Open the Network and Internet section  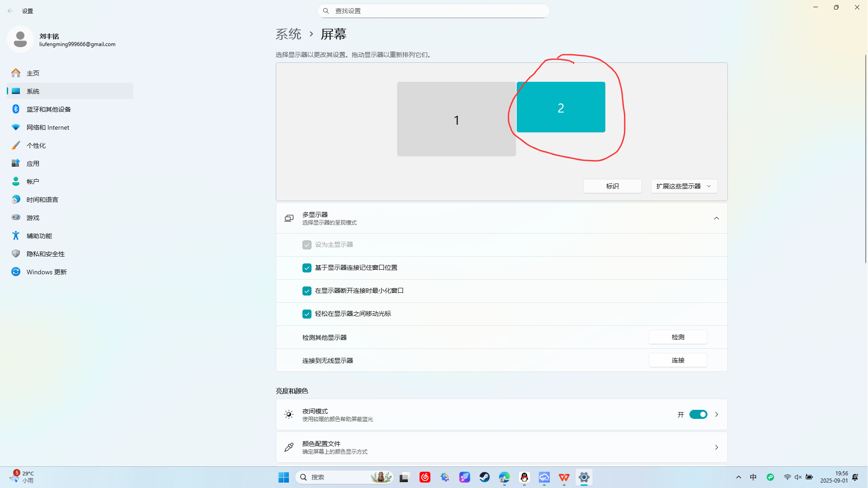(47, 127)
